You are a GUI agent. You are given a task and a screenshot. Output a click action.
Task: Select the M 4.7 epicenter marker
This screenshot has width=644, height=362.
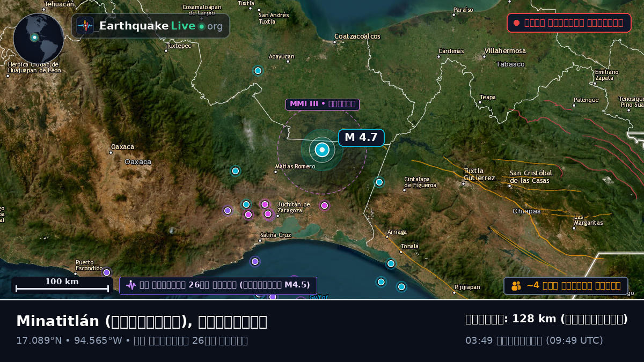[322, 150]
